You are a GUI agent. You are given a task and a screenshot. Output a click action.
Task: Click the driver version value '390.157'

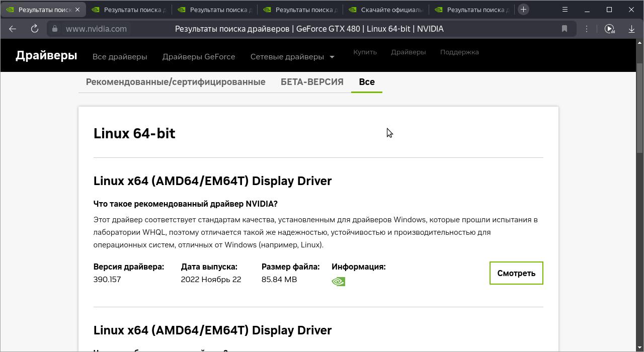(107, 280)
